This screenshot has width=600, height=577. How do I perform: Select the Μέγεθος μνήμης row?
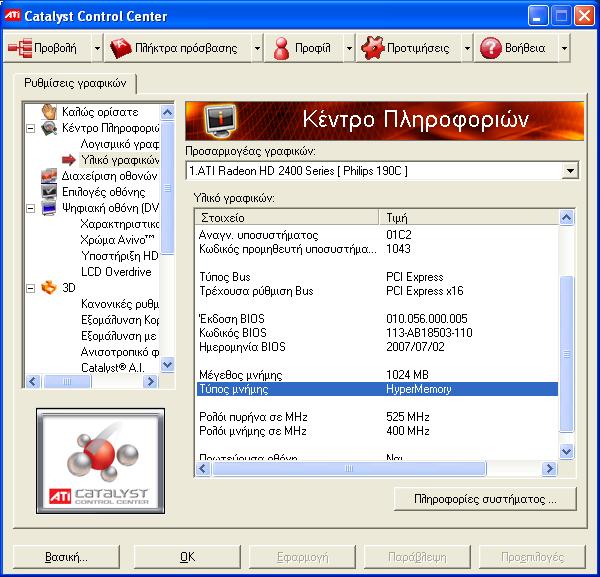(x=377, y=375)
